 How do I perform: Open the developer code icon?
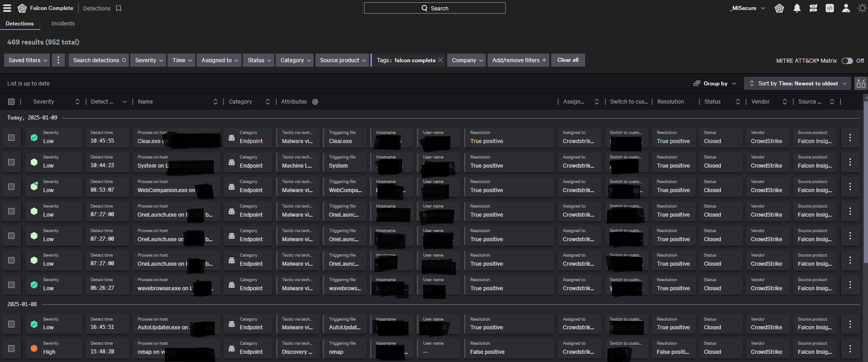[x=829, y=8]
